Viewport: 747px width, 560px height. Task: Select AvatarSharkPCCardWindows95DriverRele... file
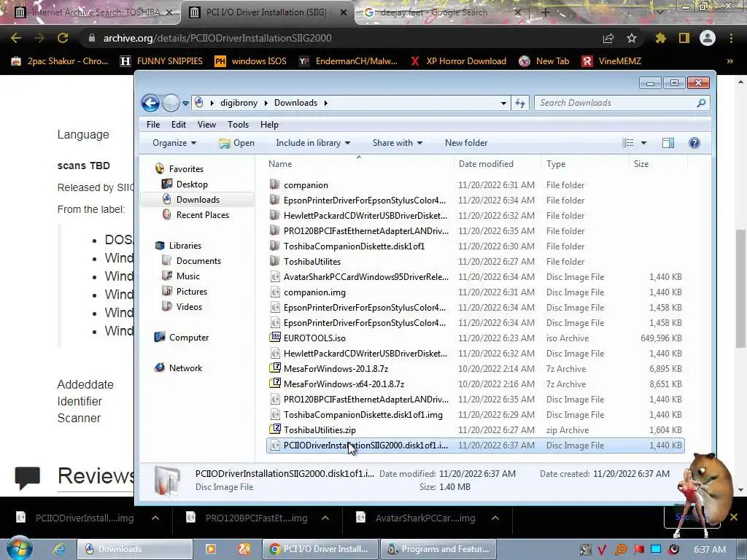coord(366,276)
